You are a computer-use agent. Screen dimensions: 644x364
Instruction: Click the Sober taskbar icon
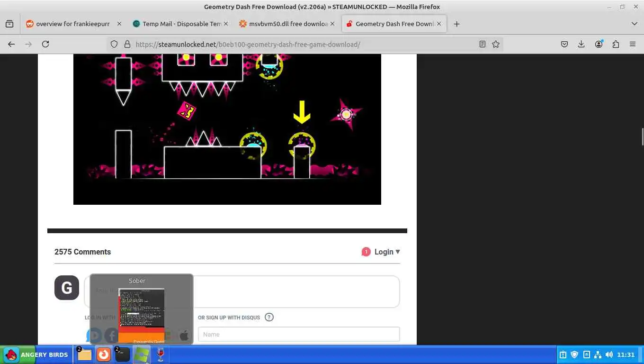142,355
